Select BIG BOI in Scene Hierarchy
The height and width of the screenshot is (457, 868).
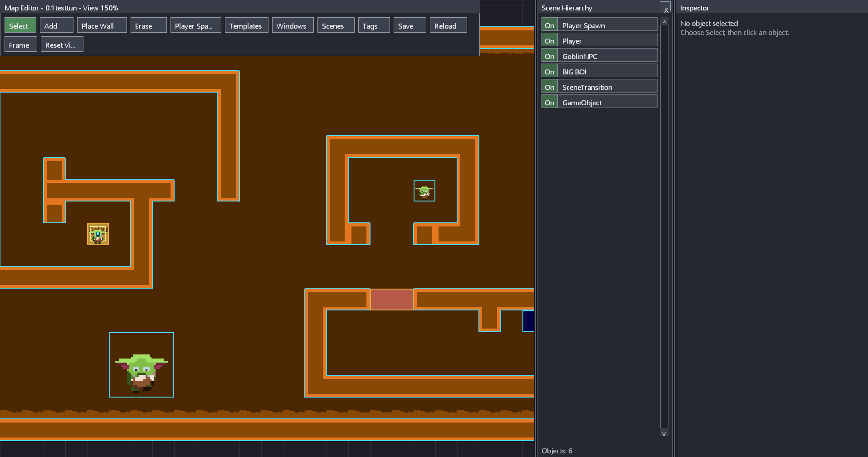[x=608, y=71]
